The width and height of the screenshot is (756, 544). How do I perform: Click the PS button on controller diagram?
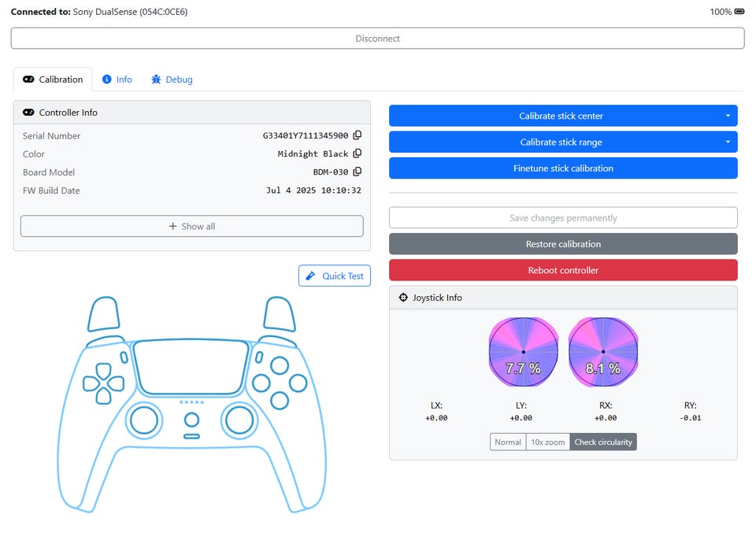click(191, 420)
